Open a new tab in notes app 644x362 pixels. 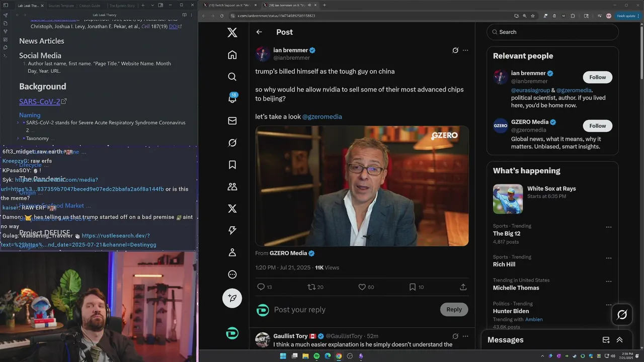click(143, 6)
